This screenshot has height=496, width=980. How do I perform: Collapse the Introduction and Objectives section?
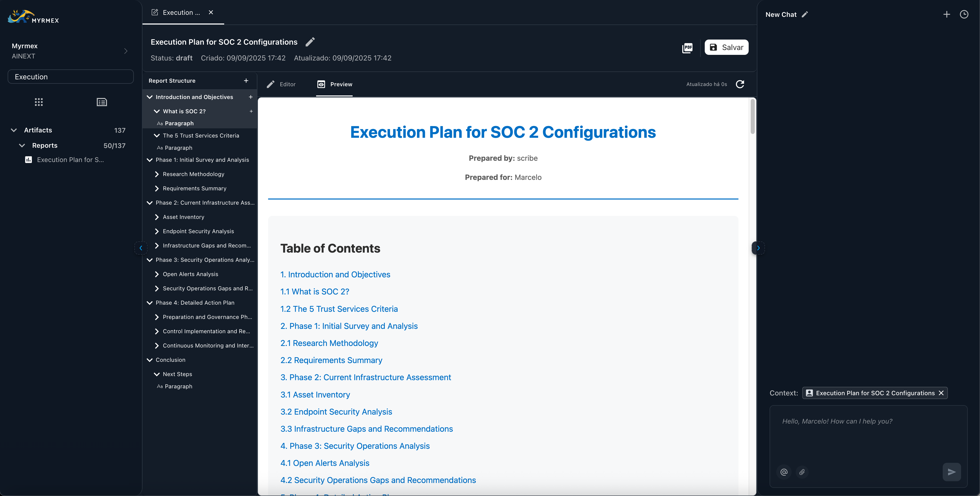point(150,97)
